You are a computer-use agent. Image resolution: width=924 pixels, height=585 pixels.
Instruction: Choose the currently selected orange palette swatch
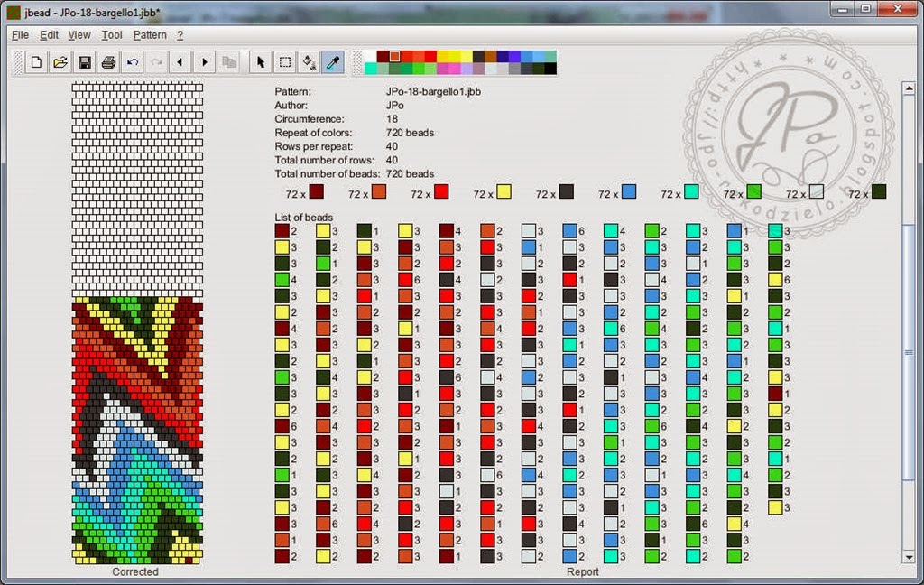pyautogui.click(x=394, y=56)
